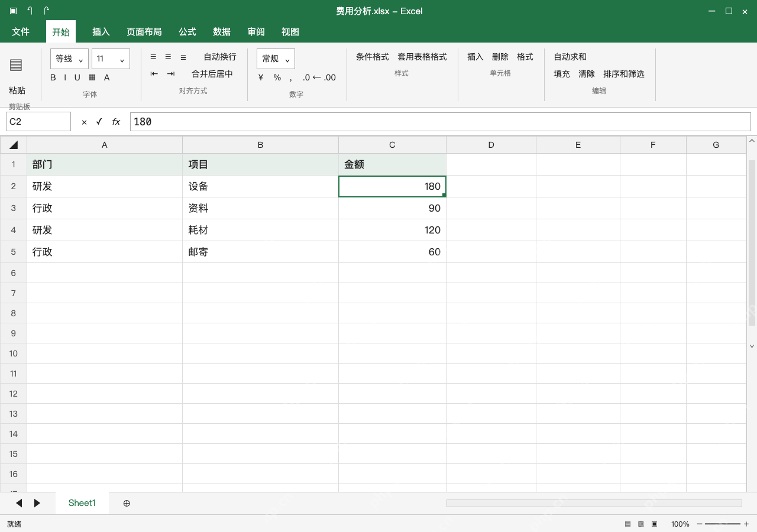Click the paste clipboard icon above 粘贴

coord(16,65)
